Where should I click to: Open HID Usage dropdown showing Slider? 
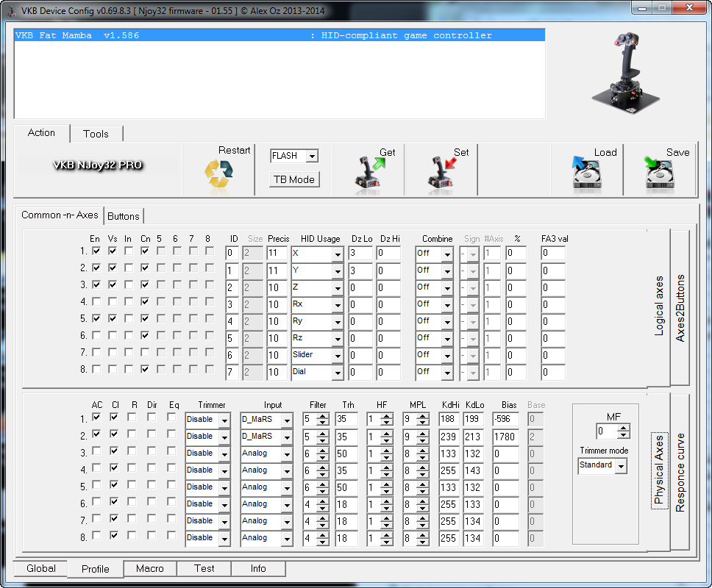[x=338, y=356]
